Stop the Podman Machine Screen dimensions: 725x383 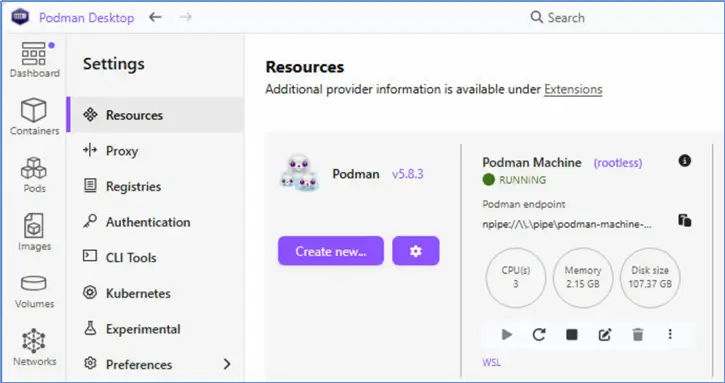[x=572, y=334]
